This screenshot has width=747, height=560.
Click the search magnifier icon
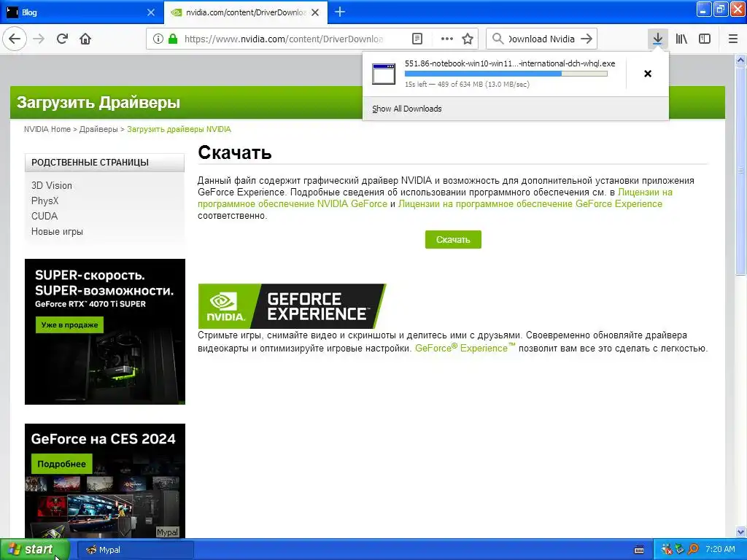point(498,39)
